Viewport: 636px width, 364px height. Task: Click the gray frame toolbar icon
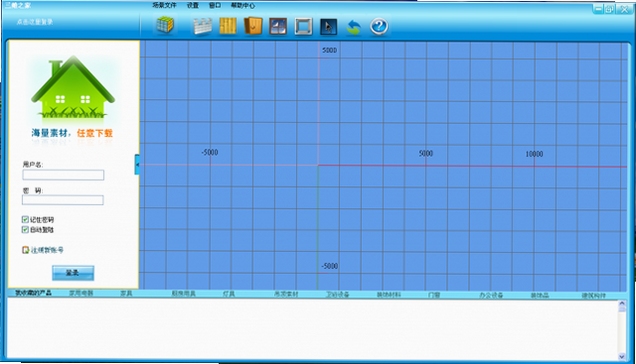(303, 26)
